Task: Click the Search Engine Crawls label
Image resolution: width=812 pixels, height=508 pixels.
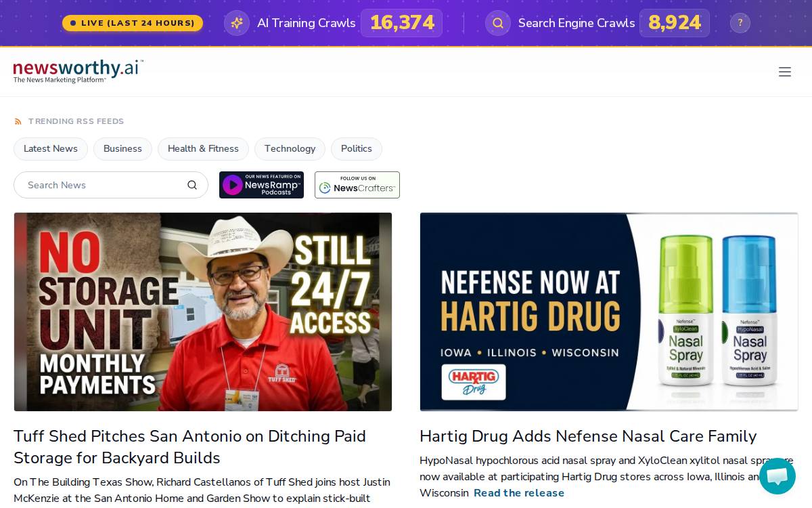Action: click(x=577, y=23)
